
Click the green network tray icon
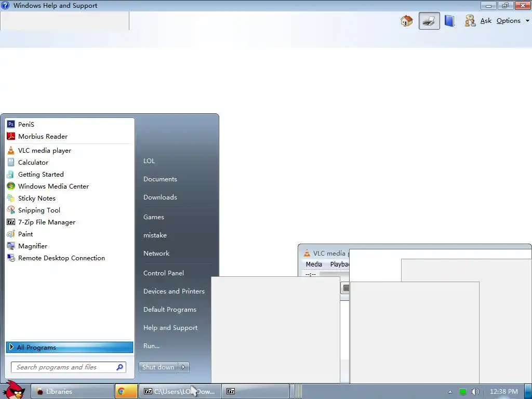tap(463, 392)
